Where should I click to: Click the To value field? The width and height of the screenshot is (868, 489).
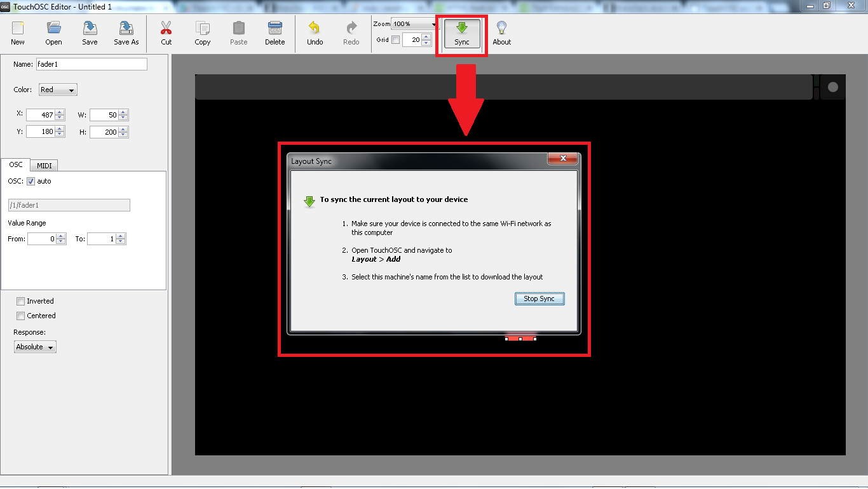point(102,239)
